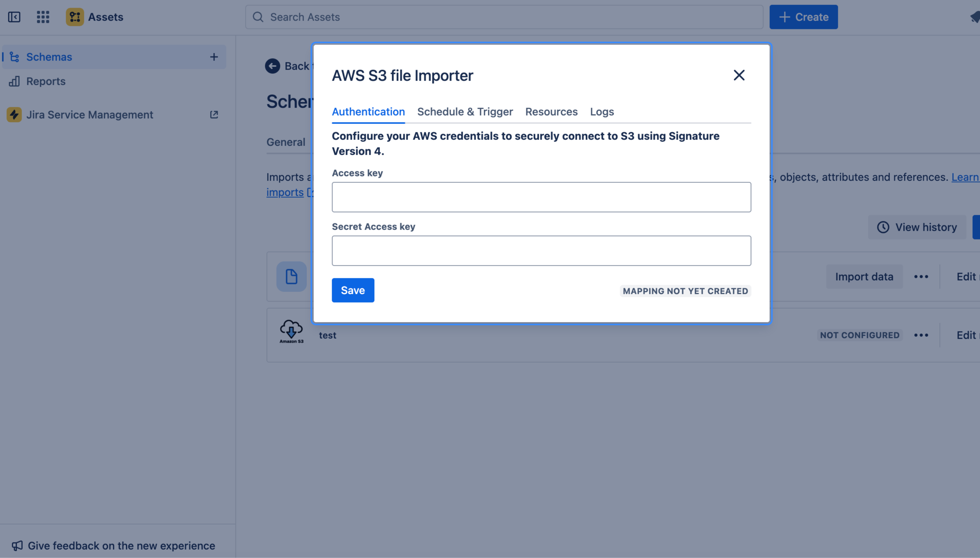This screenshot has width=980, height=558.
Task: Add a new schema with the plus icon
Action: tap(214, 57)
